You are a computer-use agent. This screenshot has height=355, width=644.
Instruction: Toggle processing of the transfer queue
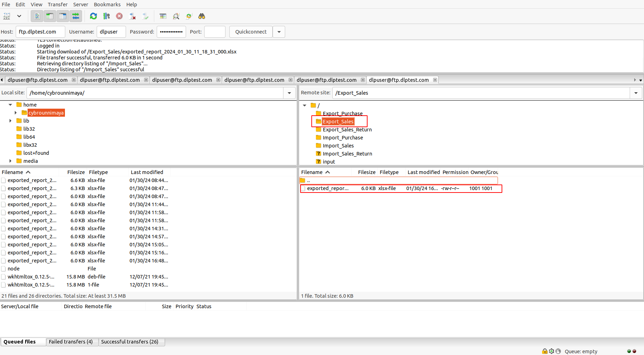pyautogui.click(x=106, y=16)
